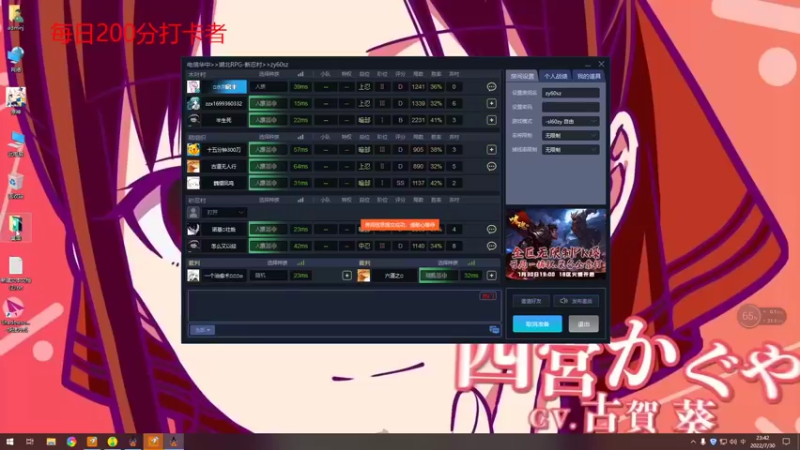Open This PC icon on desktop
Viewport: 800px width, 450px height.
(16, 144)
